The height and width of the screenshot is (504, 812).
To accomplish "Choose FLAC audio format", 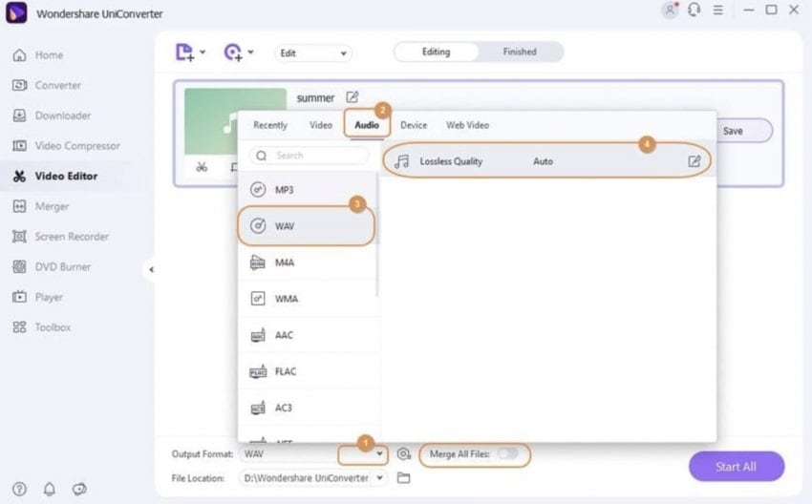I will coord(309,371).
